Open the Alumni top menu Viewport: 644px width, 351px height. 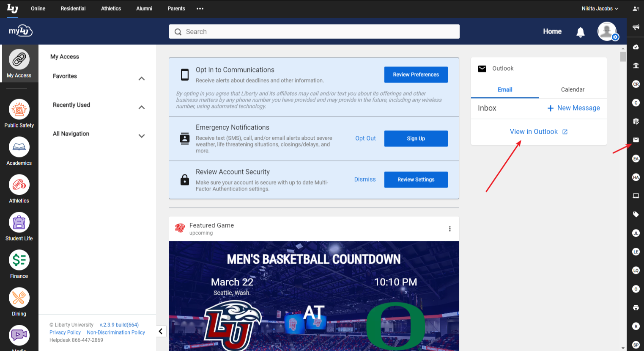pyautogui.click(x=144, y=8)
